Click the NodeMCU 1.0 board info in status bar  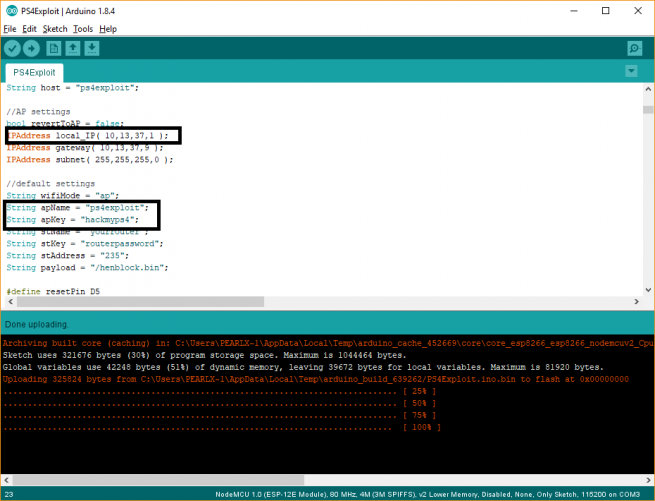click(427, 494)
